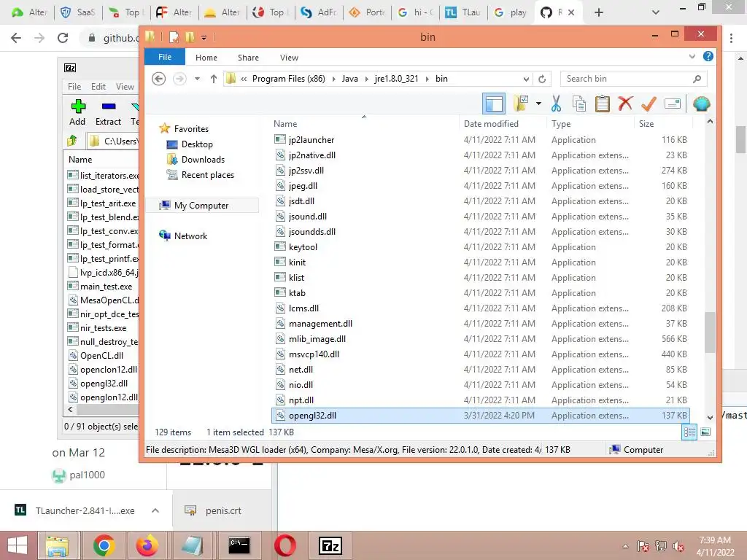Open the Chrome three-dot menu
Image resolution: width=747 pixels, height=560 pixels.
(731, 38)
